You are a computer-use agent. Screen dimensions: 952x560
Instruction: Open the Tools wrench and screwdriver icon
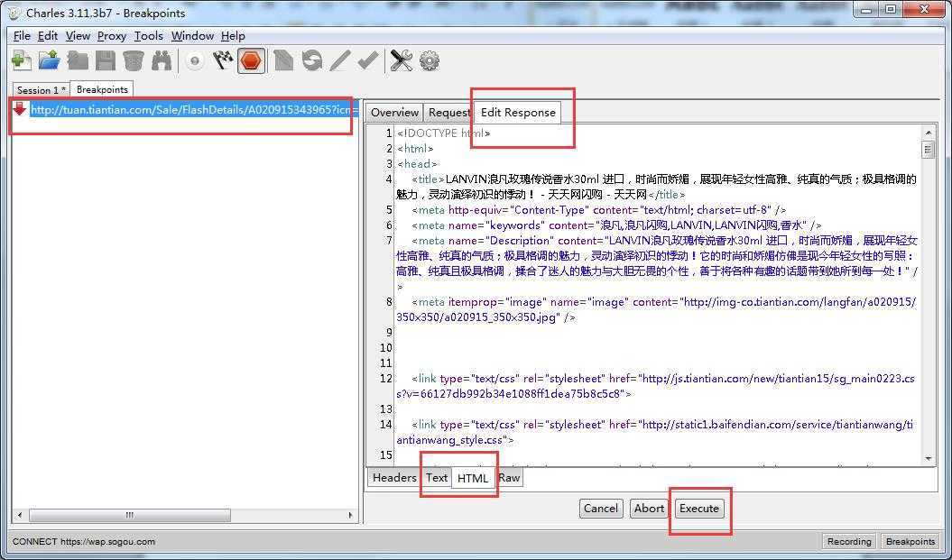[x=402, y=60]
